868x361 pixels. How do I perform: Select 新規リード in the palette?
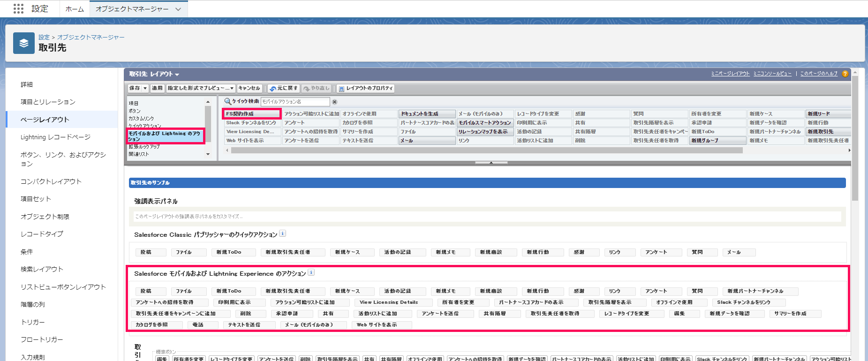pos(829,114)
